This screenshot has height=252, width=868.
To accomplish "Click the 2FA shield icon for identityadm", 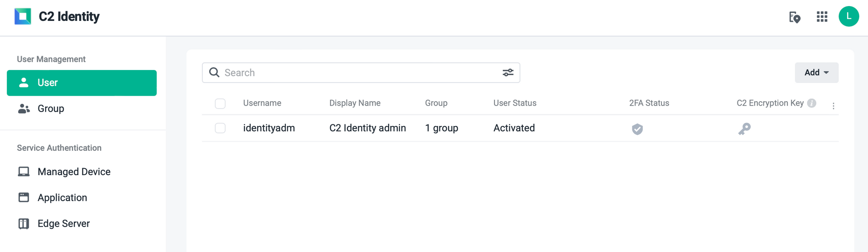I will [637, 129].
